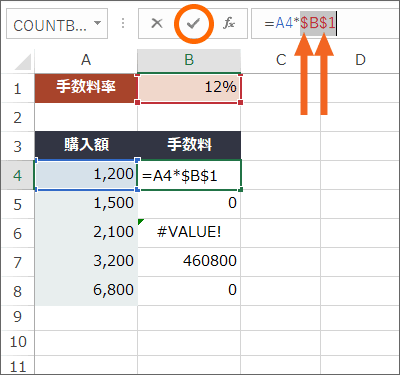Click cell B7 showing 460800

click(x=189, y=261)
